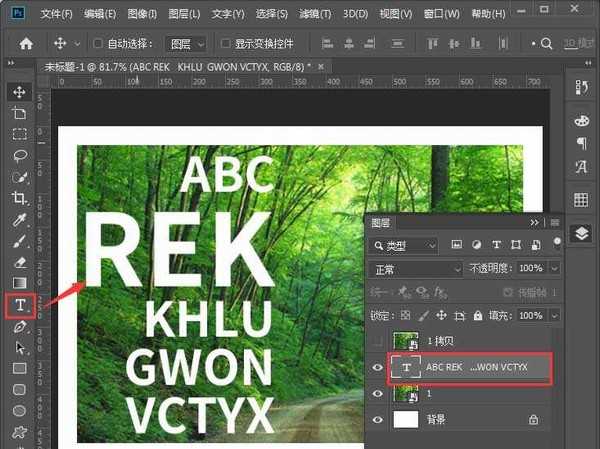The image size is (600, 449).
Task: Select the Eyedropper tool
Action: click(x=20, y=219)
